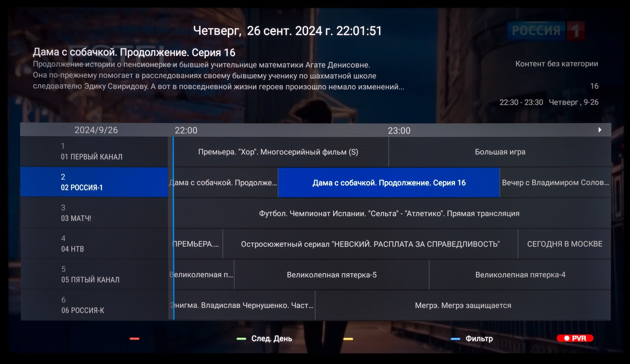The width and height of the screenshot is (630, 364).
Task: Click the blue current-time marker line
Action: [173, 228]
